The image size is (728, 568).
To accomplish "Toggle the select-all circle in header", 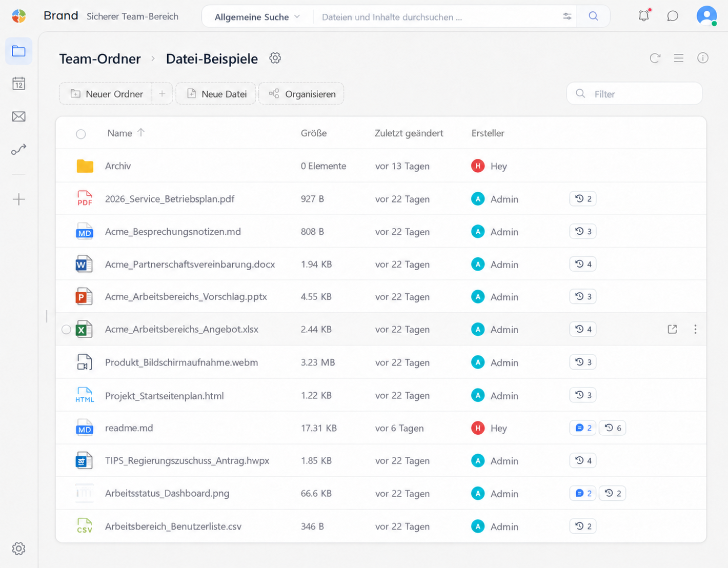I will (x=81, y=134).
